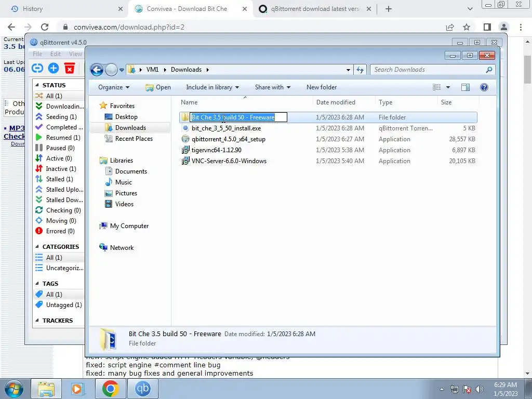Click the search magnifier in Search Downloads
Image resolution: width=532 pixels, height=399 pixels.
[x=489, y=70]
